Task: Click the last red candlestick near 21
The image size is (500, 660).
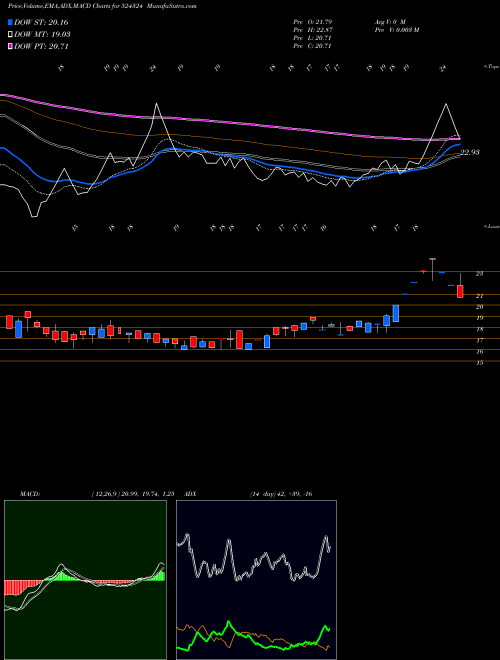Action: (x=460, y=291)
